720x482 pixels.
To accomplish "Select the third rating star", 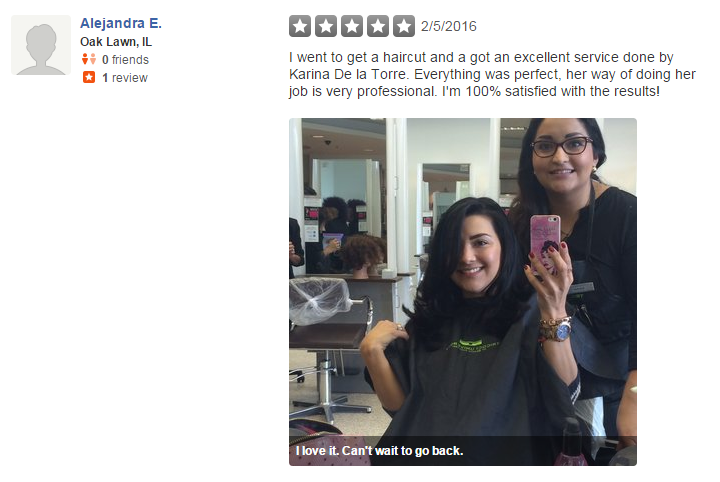I will tap(352, 26).
